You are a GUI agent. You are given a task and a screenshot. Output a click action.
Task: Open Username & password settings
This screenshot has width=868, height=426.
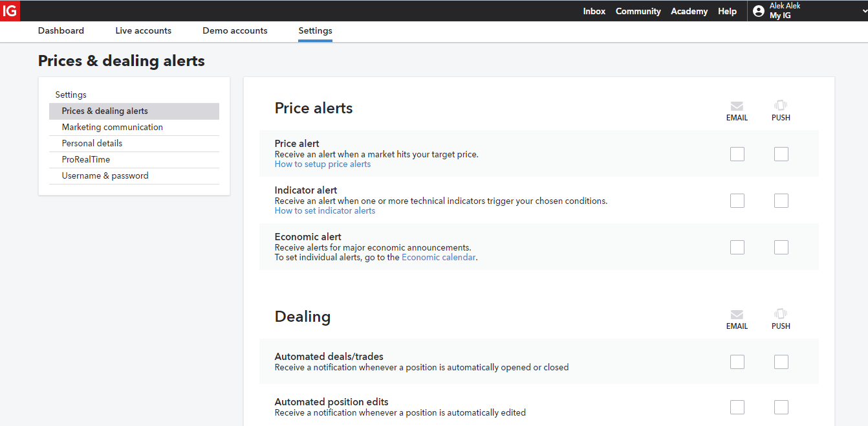134,176
